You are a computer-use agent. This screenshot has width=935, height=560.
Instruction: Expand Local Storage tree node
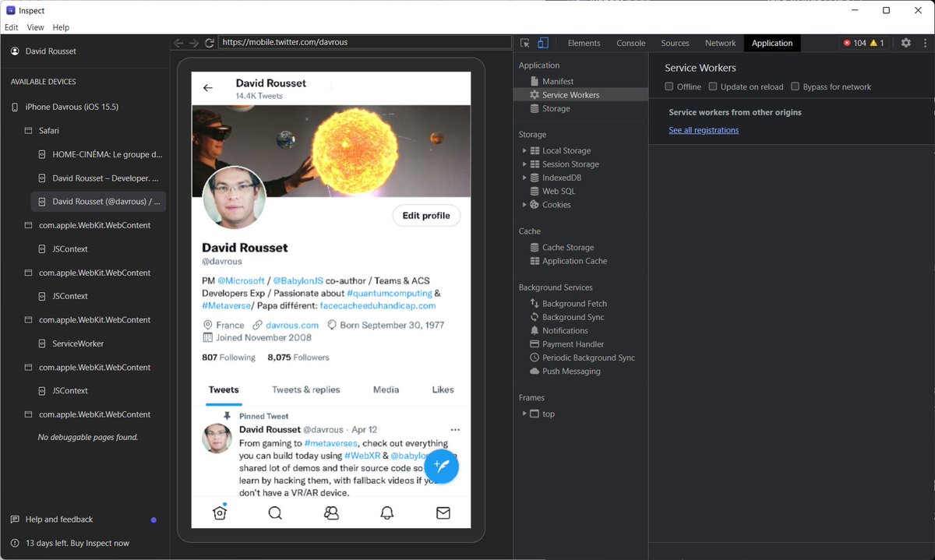524,150
